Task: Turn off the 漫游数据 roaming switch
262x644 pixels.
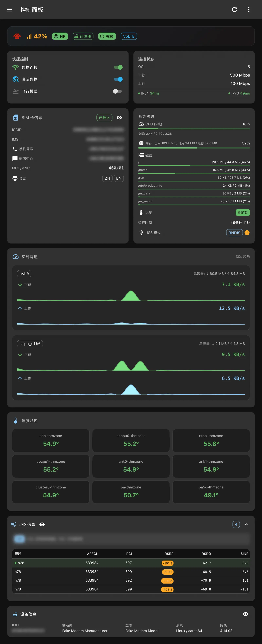Action: coord(118,79)
